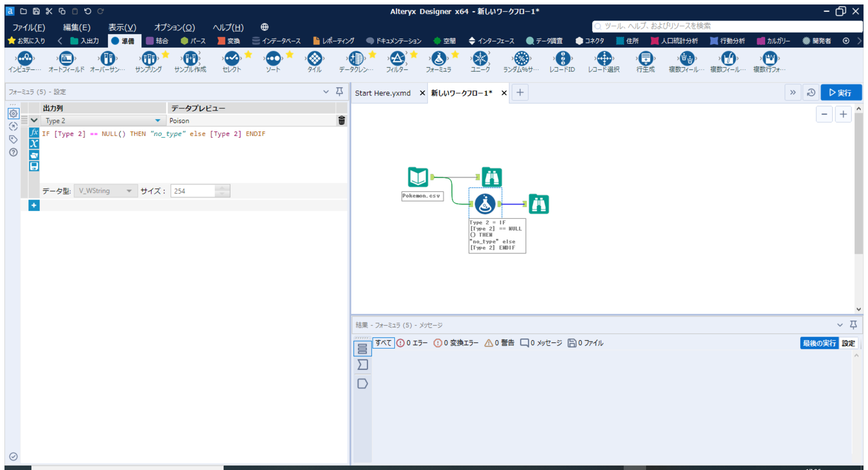Save the workflow from the title bar
This screenshot has width=868, height=470.
36,11
